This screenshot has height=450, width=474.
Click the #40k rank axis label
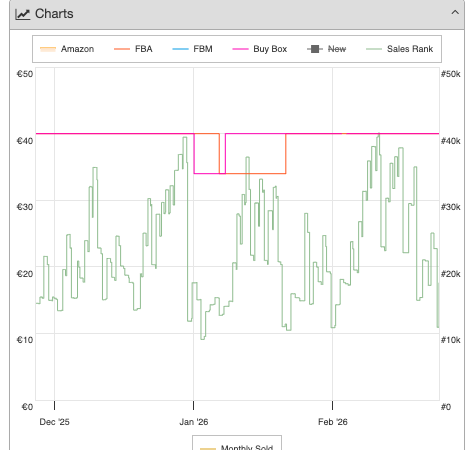tap(451, 141)
